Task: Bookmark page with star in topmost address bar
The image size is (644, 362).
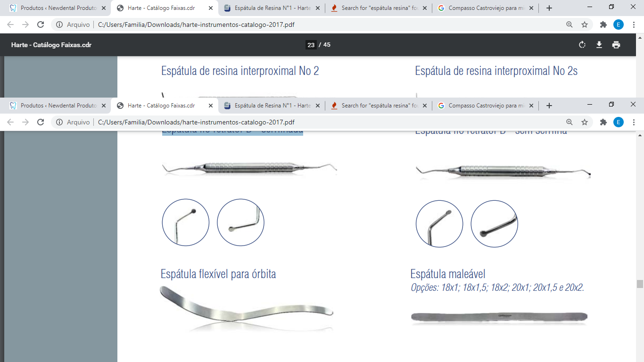Action: pos(585,25)
